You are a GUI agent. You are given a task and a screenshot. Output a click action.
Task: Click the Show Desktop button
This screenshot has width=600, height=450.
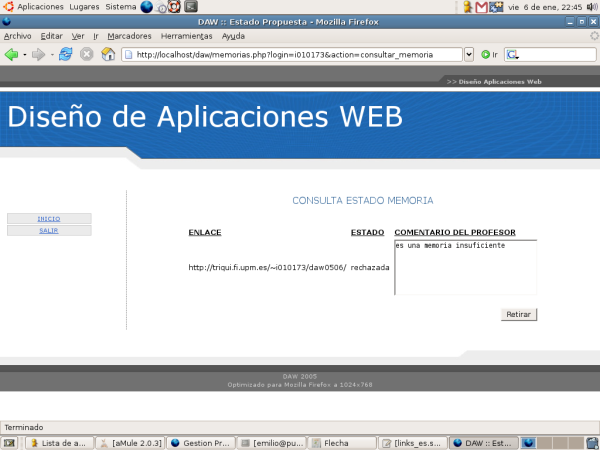(9, 443)
